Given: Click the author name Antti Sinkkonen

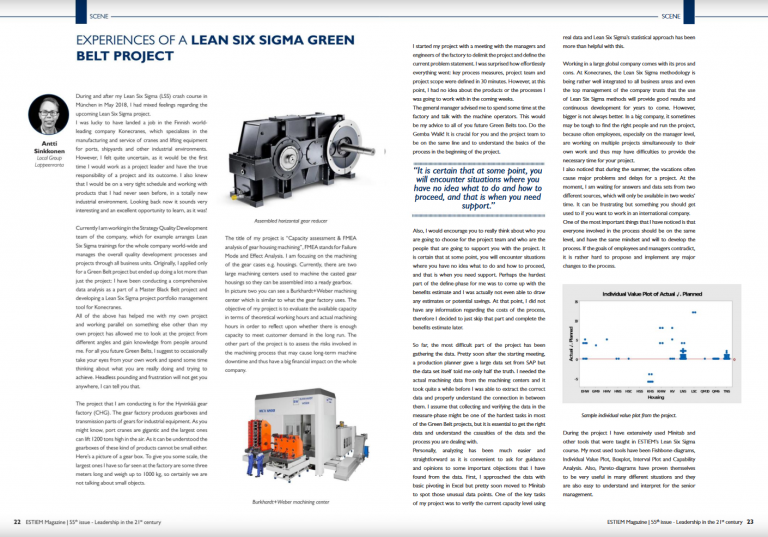Looking at the screenshot, I should (x=49, y=147).
